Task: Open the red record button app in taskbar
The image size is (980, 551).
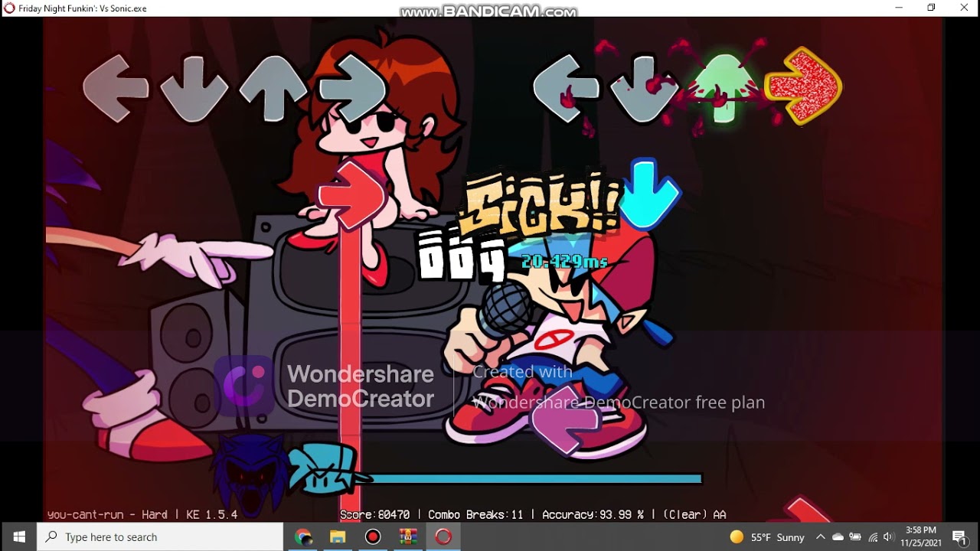Action: (x=373, y=537)
